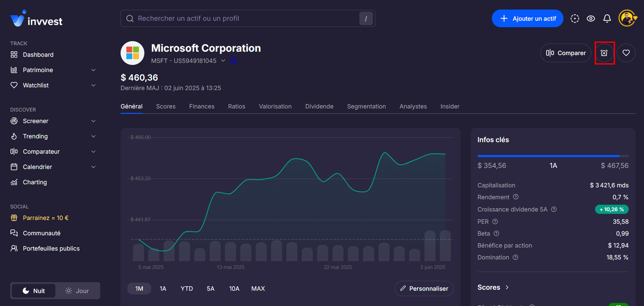Switch to the Valorisation tab
644x306 pixels.
275,106
